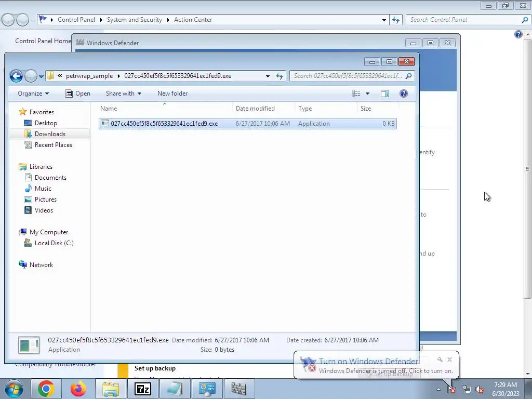Open Control Panel Home link
This screenshot has width=532, height=399.
click(x=43, y=41)
